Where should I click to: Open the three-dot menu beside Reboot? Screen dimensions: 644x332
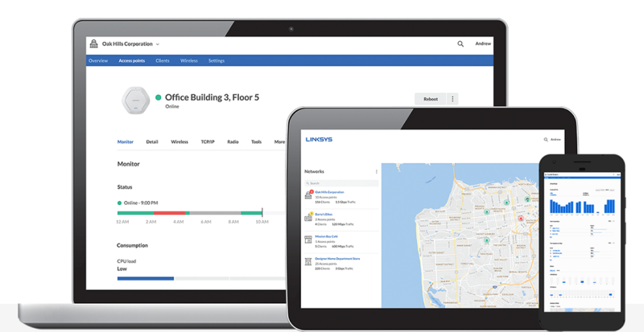pyautogui.click(x=452, y=99)
